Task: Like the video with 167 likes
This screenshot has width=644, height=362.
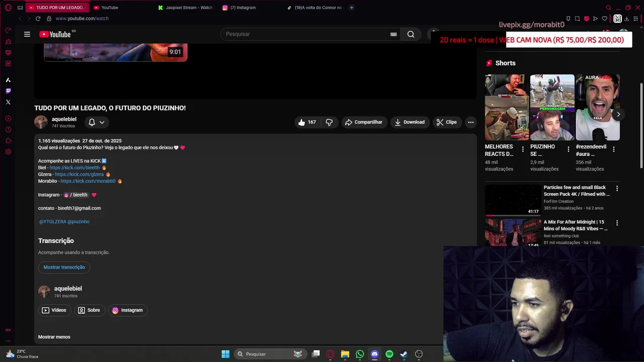Action: [307, 122]
